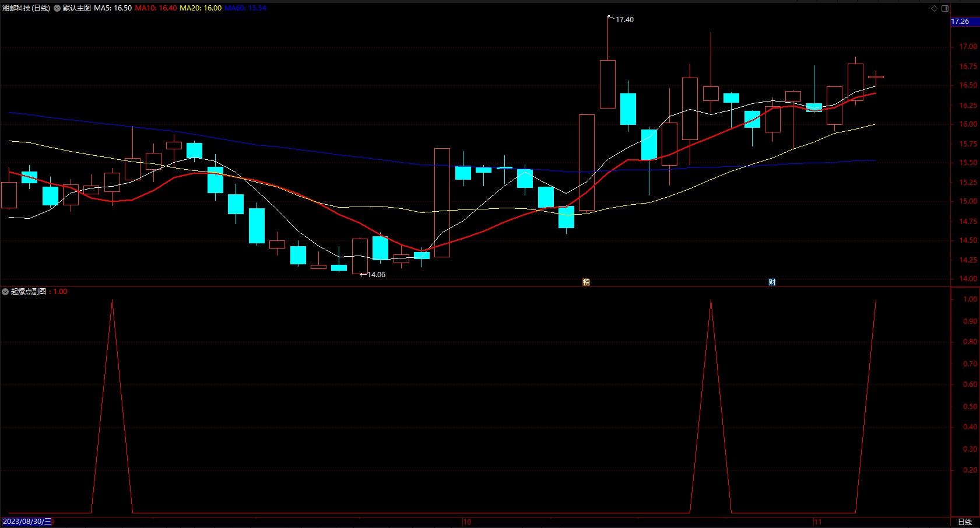The height and width of the screenshot is (528, 980).
Task: Click the month 10 marker on time axis
Action: [x=467, y=522]
